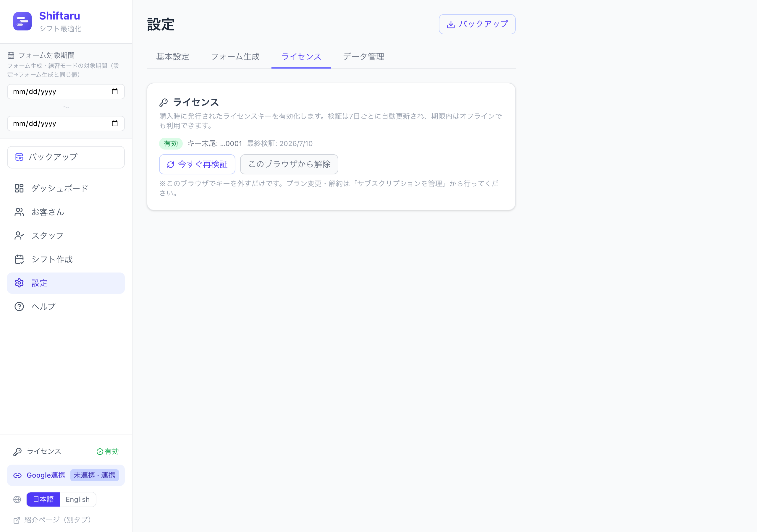Click the 未連携 · 連携 badge
Screen dimensions: 757x532
pos(94,475)
